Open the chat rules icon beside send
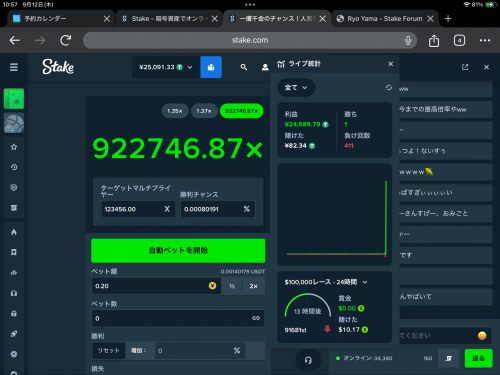 tap(449, 358)
